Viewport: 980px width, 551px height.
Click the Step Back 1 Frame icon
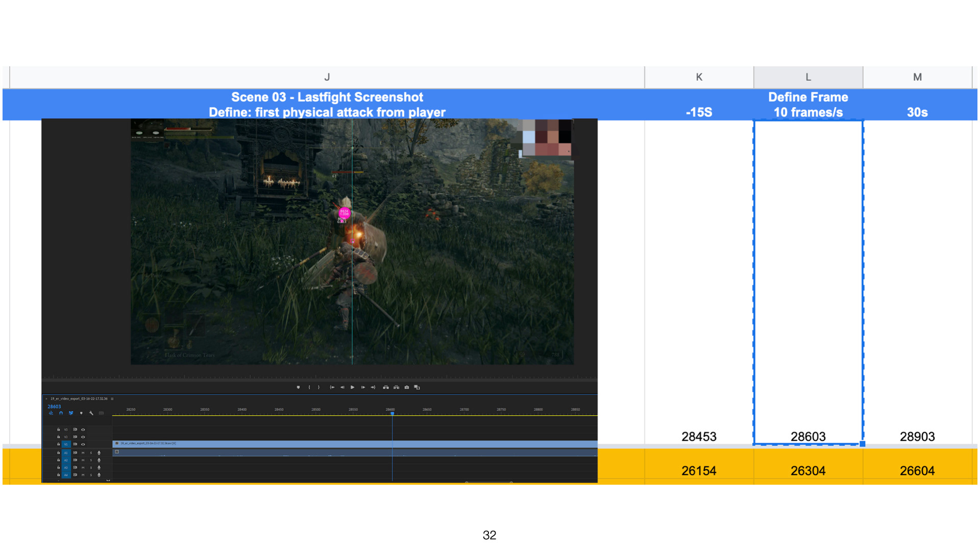342,387
